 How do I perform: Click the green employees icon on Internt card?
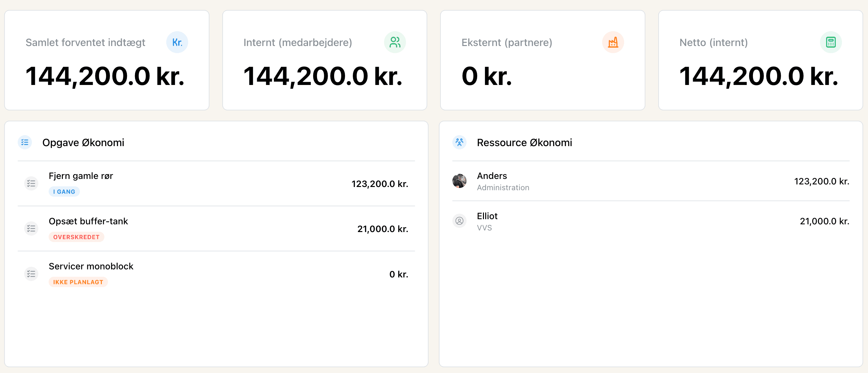pyautogui.click(x=395, y=42)
